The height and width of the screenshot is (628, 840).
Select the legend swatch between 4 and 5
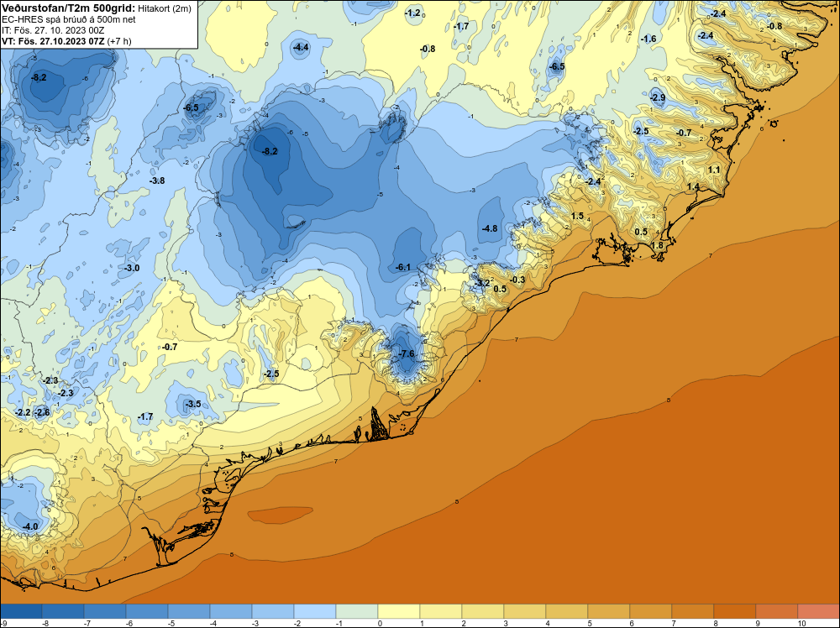(567, 611)
